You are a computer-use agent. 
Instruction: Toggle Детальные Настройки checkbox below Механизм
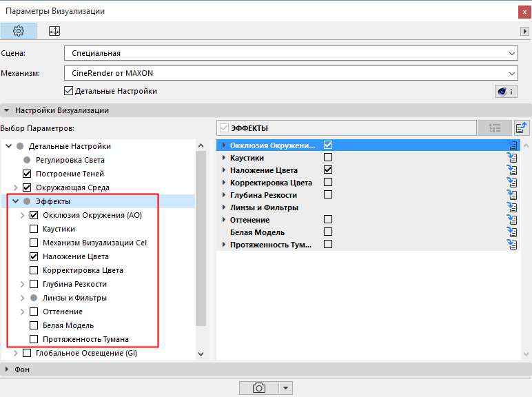68,91
